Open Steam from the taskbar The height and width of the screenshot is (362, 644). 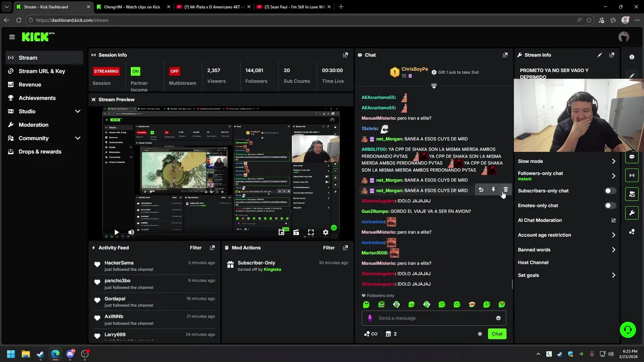pos(40,354)
